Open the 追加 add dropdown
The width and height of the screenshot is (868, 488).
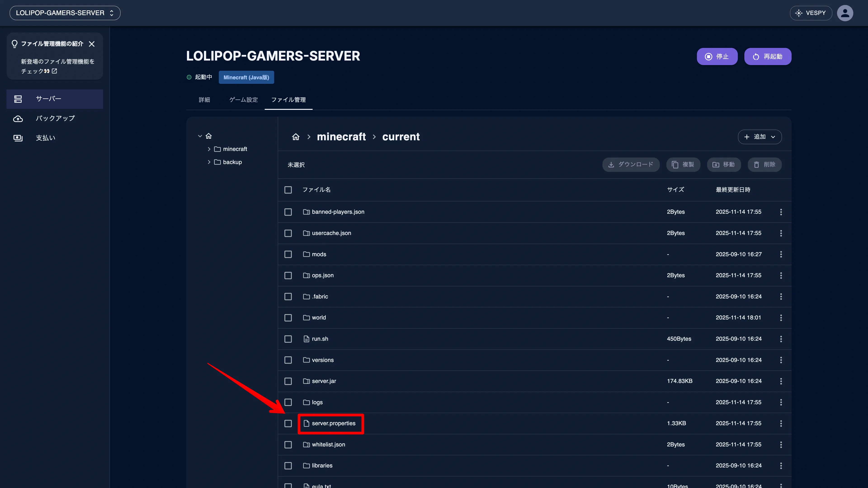[759, 137]
